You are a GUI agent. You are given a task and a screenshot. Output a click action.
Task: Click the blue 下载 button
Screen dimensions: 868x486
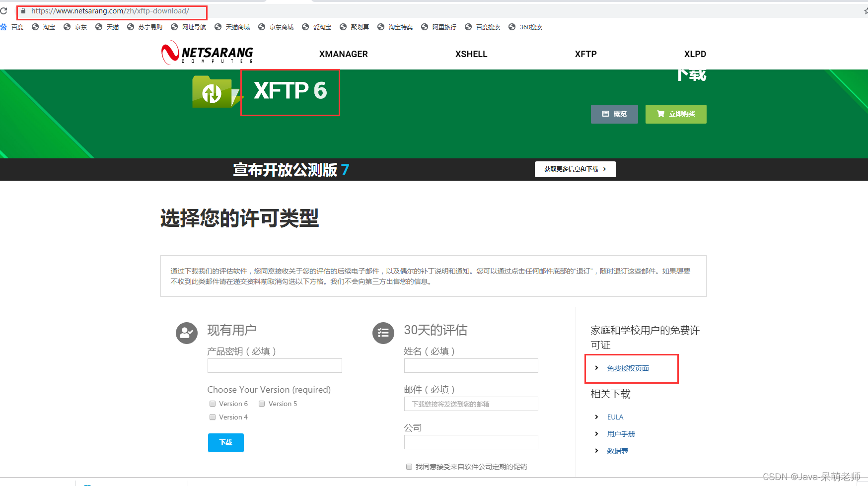(226, 443)
